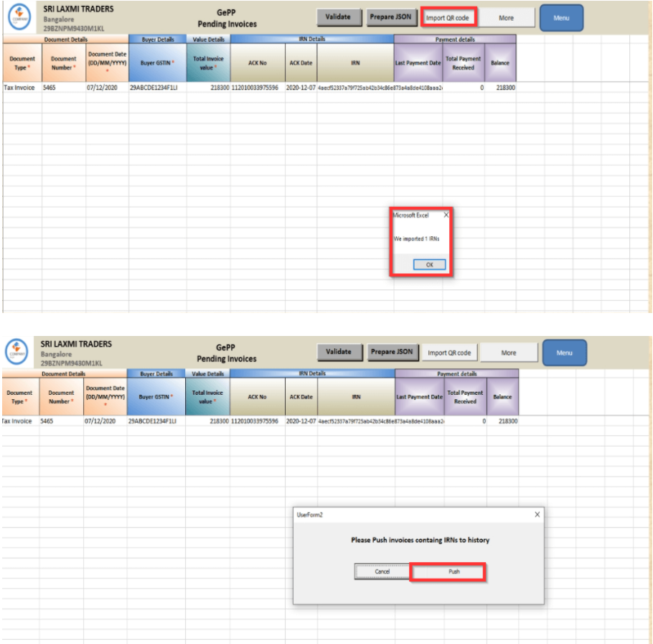Select balance 218300 cell in top sheet

tap(500, 88)
